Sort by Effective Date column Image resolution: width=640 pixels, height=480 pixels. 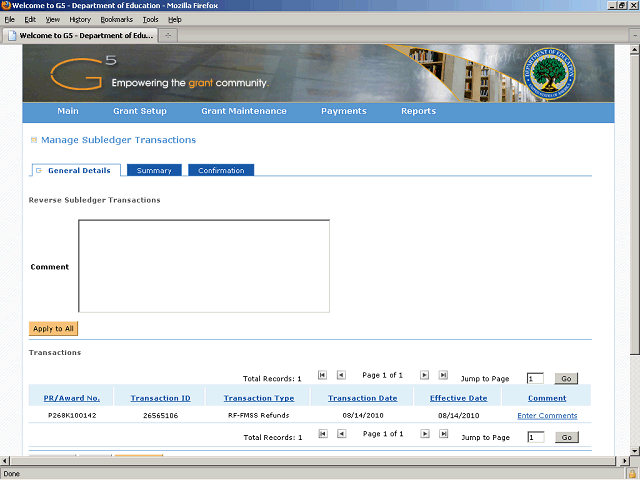458,398
